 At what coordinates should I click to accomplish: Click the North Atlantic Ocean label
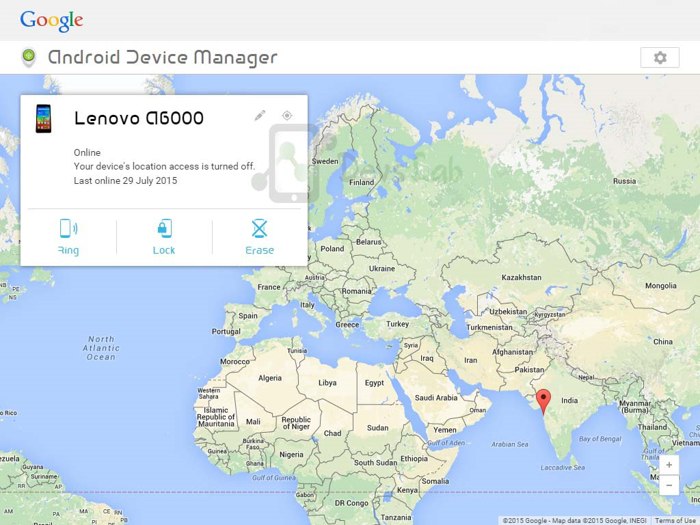[x=101, y=348]
